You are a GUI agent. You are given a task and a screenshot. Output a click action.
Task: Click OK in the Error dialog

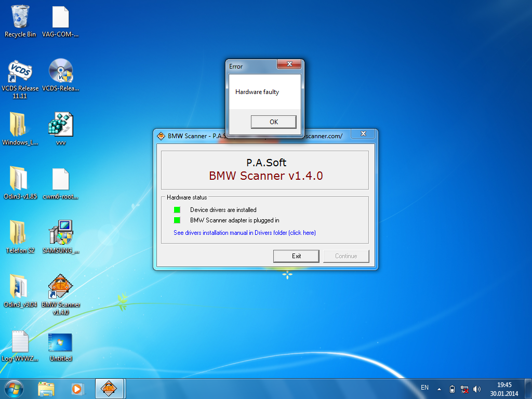click(273, 122)
